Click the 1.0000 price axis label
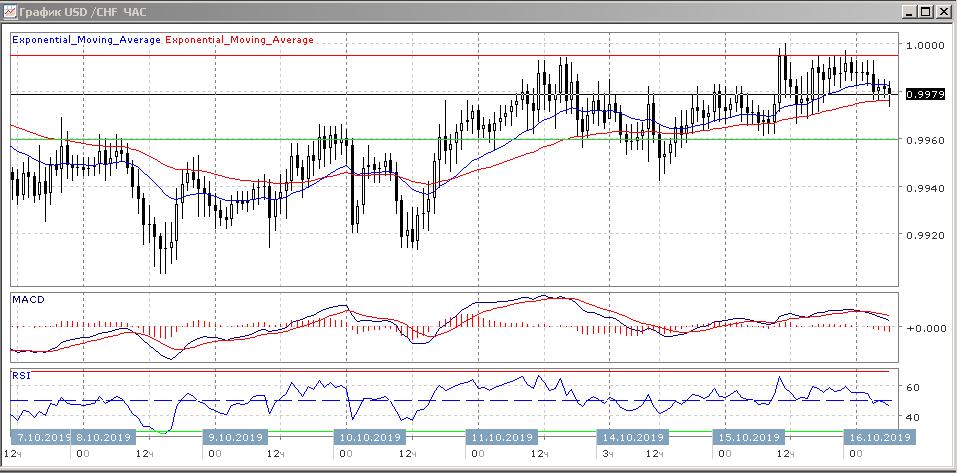958x473 pixels. coord(924,46)
